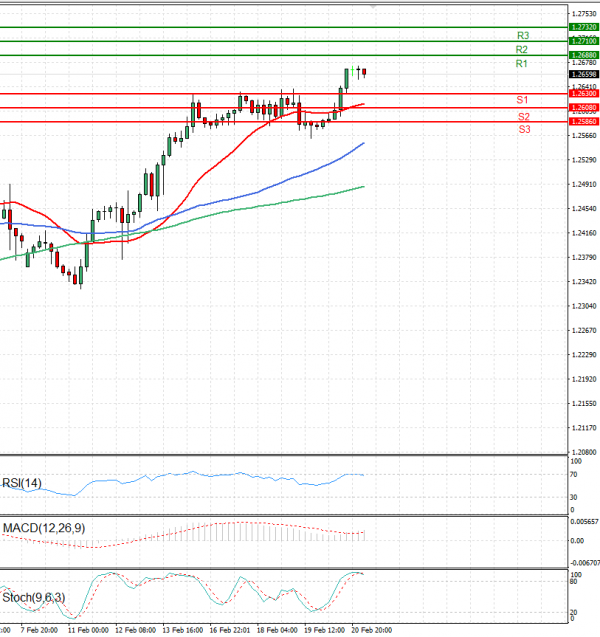The image size is (600, 637).
Task: Click the S2 support label
Action: (524, 117)
